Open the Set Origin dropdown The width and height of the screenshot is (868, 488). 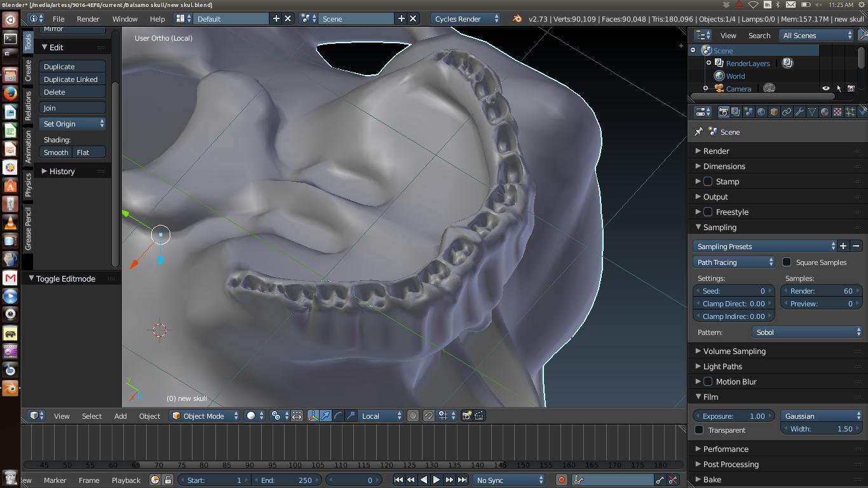72,123
